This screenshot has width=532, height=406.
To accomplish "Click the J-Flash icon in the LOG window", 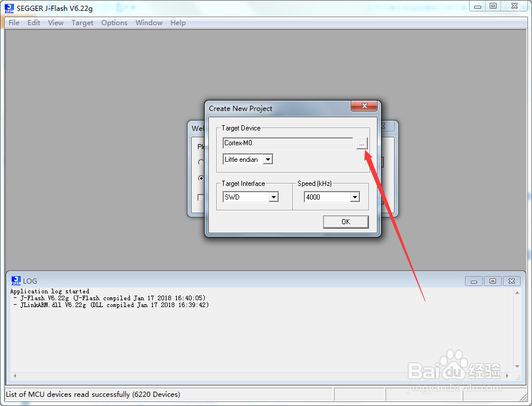I will pyautogui.click(x=16, y=281).
